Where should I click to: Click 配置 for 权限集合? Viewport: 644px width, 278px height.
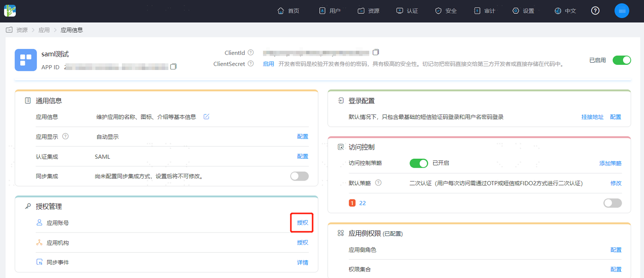click(616, 269)
